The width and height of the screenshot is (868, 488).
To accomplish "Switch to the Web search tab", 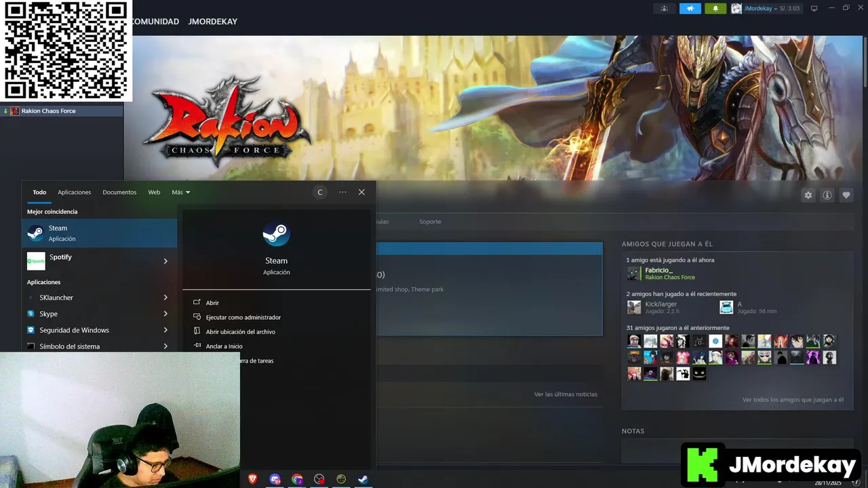I will coord(154,192).
